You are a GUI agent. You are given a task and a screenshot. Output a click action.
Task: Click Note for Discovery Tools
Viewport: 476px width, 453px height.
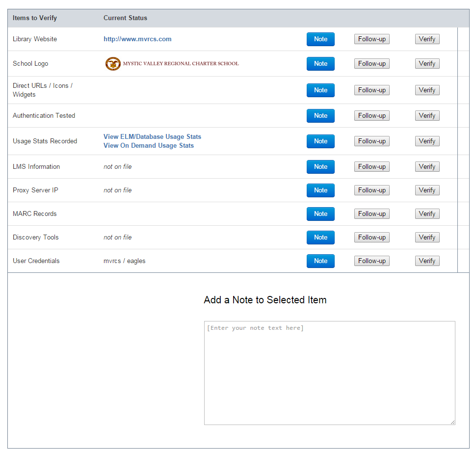[x=320, y=238]
